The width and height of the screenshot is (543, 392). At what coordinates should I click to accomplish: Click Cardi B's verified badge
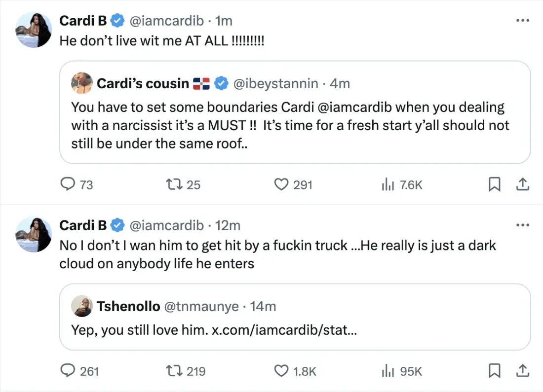(x=117, y=21)
